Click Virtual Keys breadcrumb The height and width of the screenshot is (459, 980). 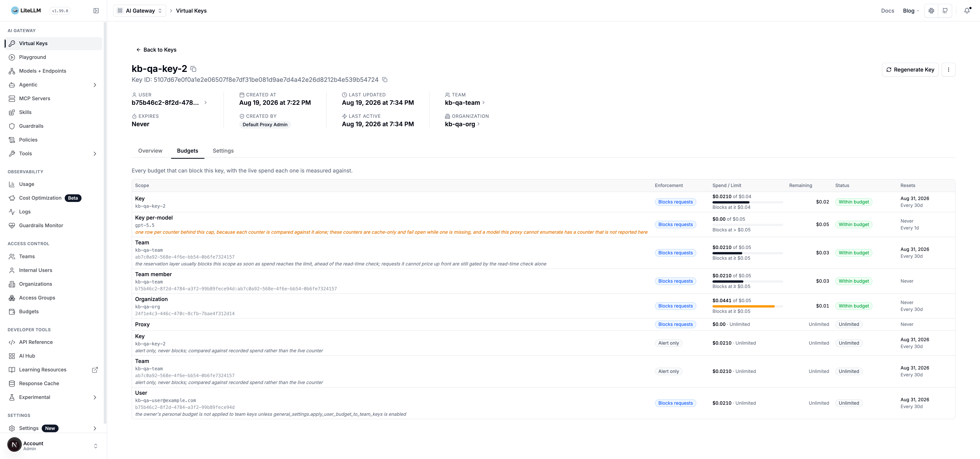tap(191, 11)
